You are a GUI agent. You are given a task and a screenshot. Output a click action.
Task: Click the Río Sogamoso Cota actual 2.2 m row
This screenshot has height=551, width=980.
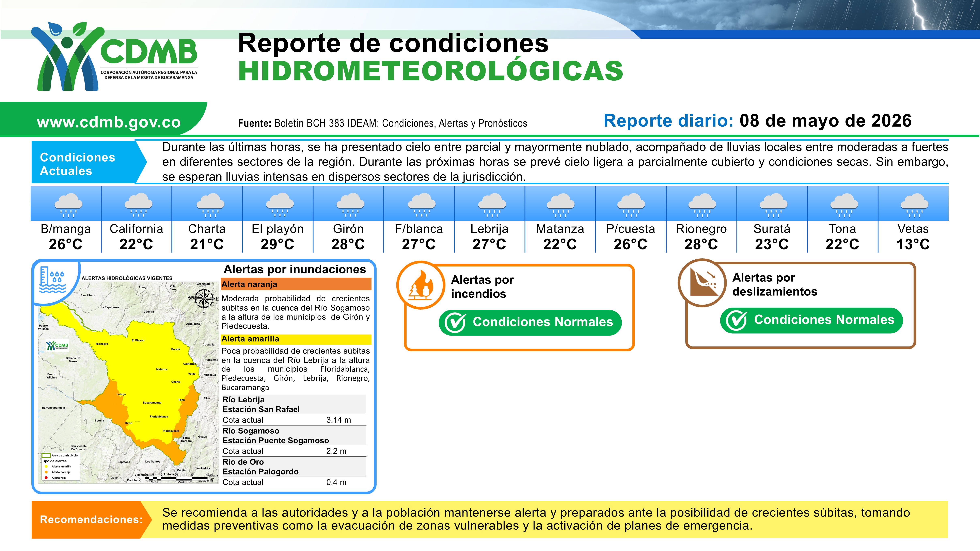pos(294,451)
